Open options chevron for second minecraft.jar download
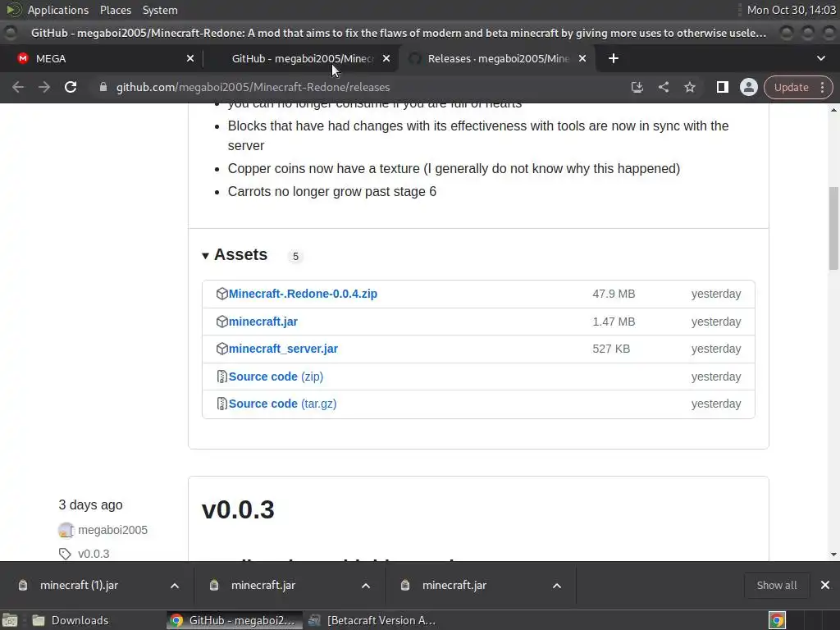The image size is (840, 630). pos(366,586)
